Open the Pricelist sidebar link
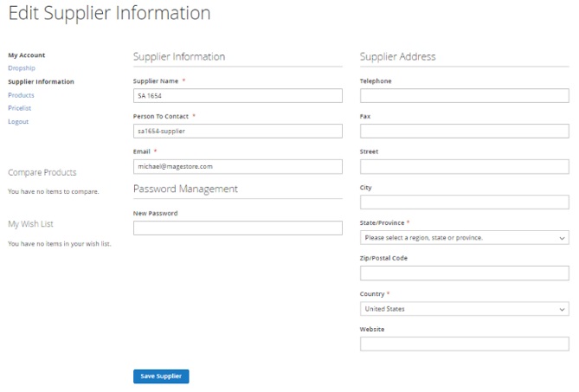Image resolution: width=579 pixels, height=392 pixels. [x=20, y=108]
